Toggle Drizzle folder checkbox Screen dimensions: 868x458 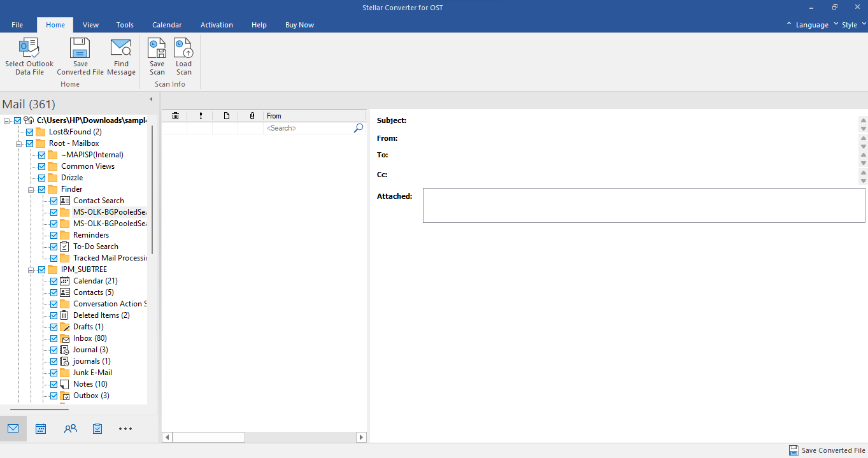pos(41,178)
